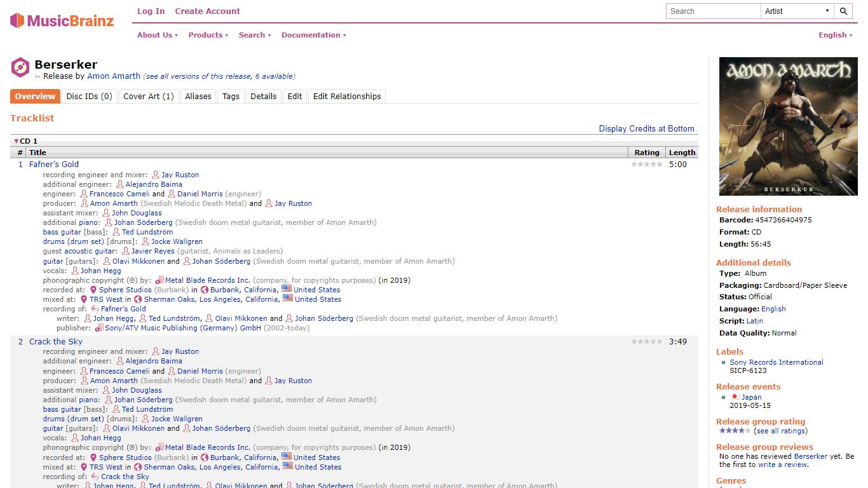Click the search magnifier button
868x488 pixels.
pyautogui.click(x=843, y=11)
